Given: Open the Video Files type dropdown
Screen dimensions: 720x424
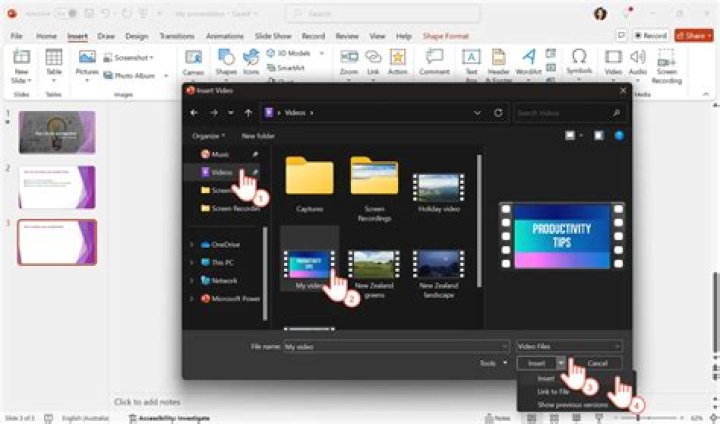Looking at the screenshot, I should [569, 345].
